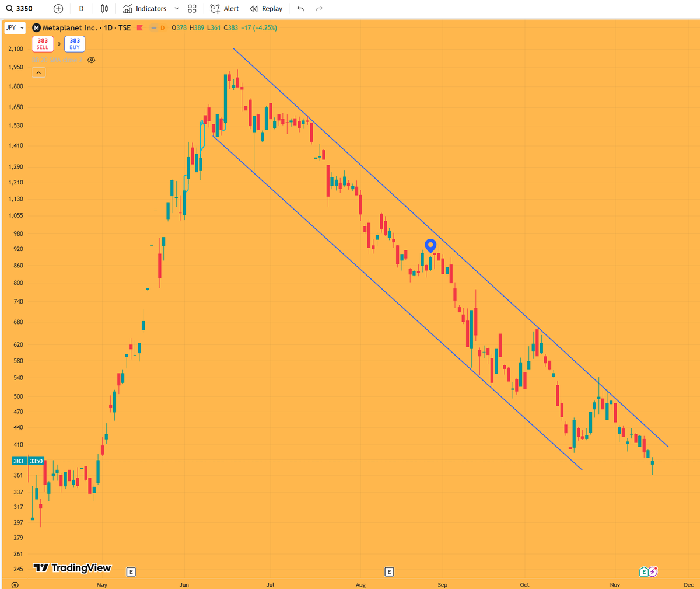The height and width of the screenshot is (589, 700).
Task: Click the 2,100 price axis label
Action: 16,49
